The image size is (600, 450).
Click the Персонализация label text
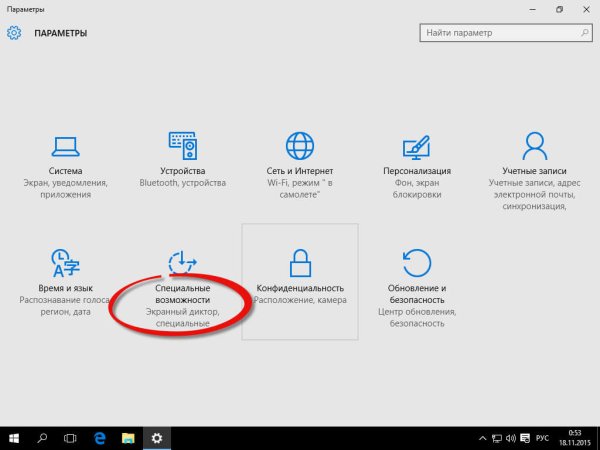pyautogui.click(x=417, y=171)
